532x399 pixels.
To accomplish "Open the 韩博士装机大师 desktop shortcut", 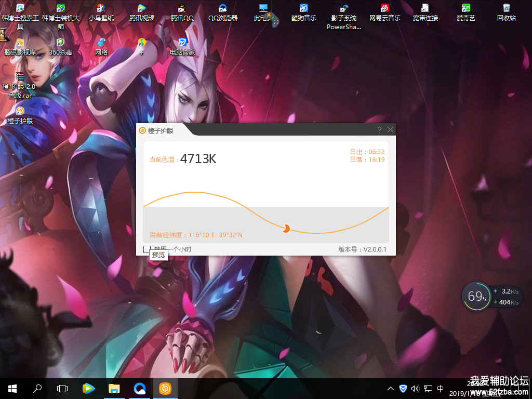I will coord(61,17).
